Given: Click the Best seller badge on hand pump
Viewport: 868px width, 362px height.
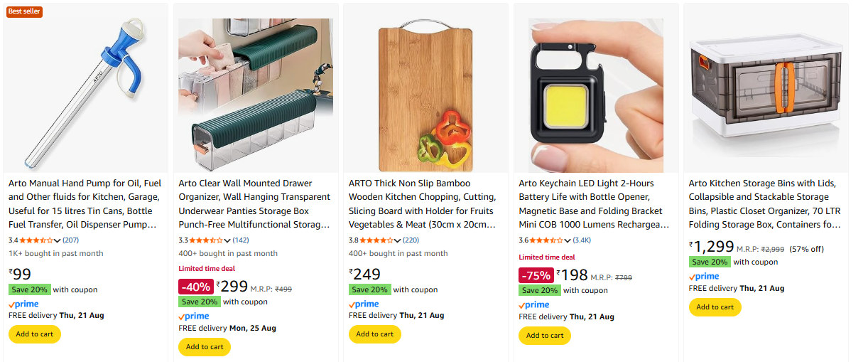Looking at the screenshot, I should click(x=25, y=11).
